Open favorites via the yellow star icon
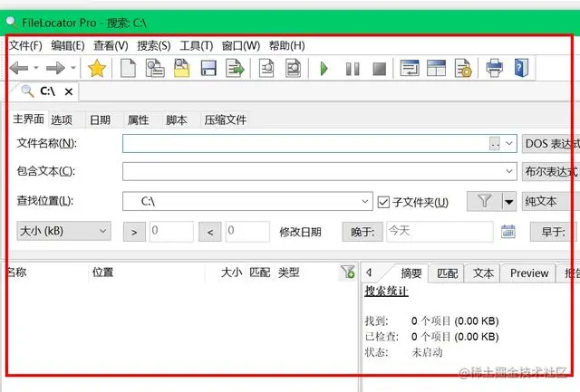Screen dimensions: 580x392 tap(97, 68)
